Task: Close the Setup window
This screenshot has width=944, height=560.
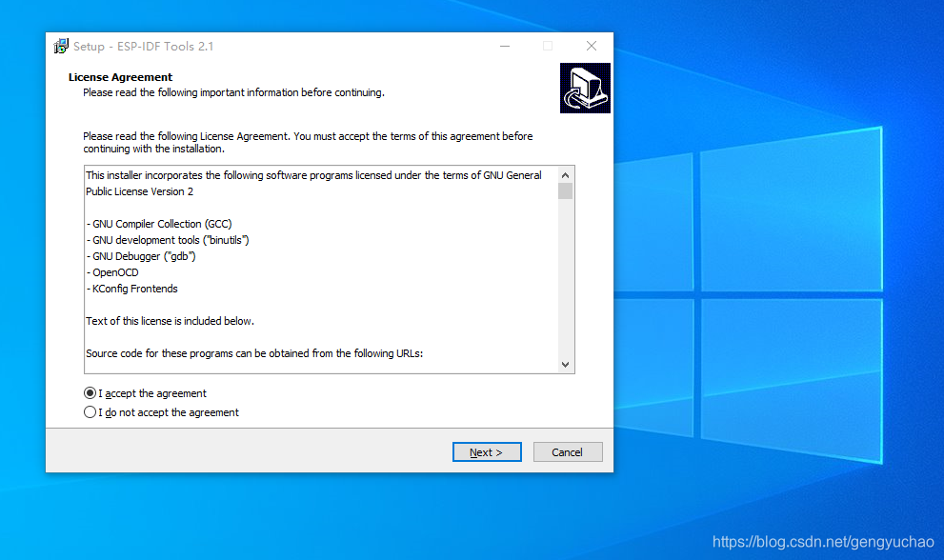Action: [592, 47]
